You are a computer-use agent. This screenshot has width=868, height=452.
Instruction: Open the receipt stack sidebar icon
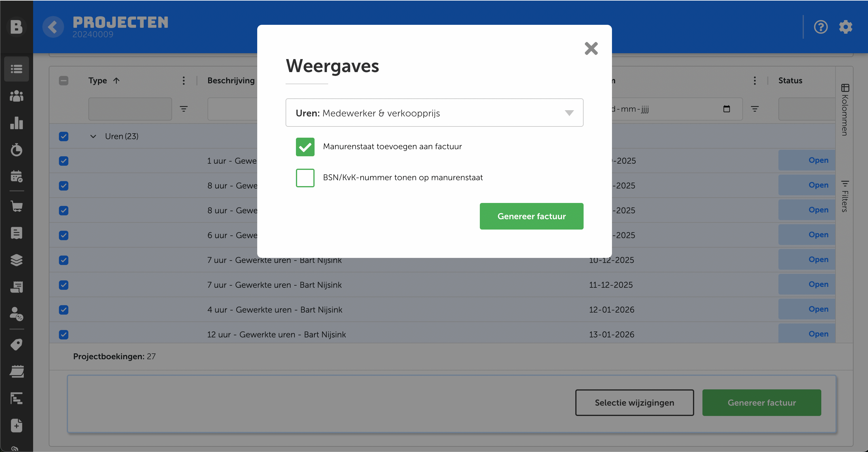tap(17, 287)
